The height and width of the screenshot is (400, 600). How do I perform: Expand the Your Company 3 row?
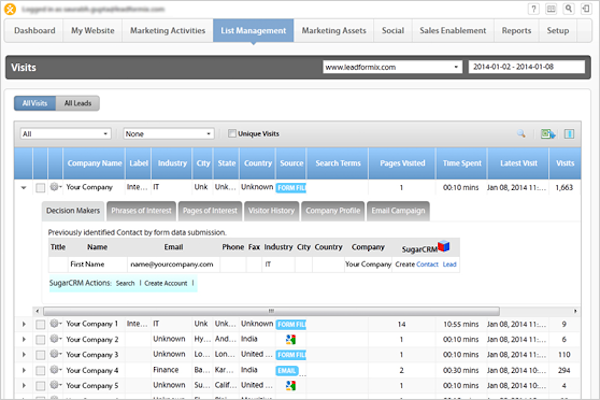(x=24, y=355)
